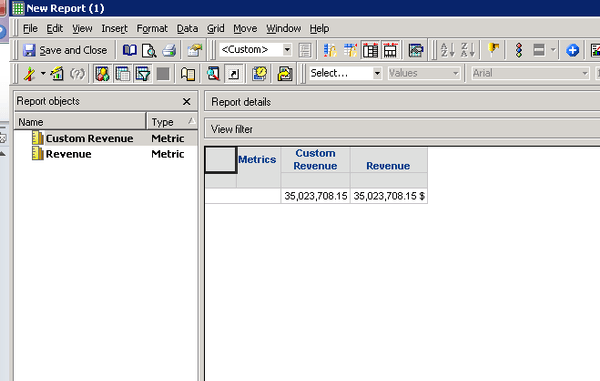Open the File menu
Viewport: 600px width, 381px height.
[x=30, y=29]
